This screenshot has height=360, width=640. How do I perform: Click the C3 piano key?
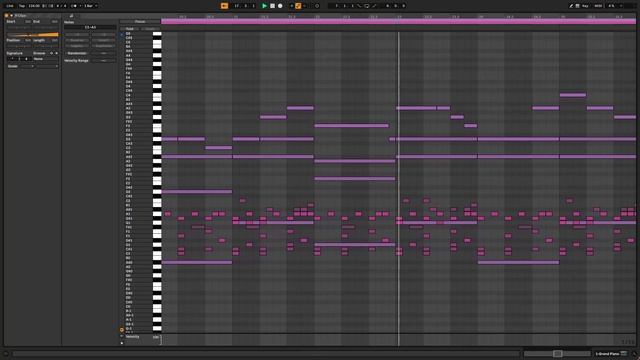point(157,148)
